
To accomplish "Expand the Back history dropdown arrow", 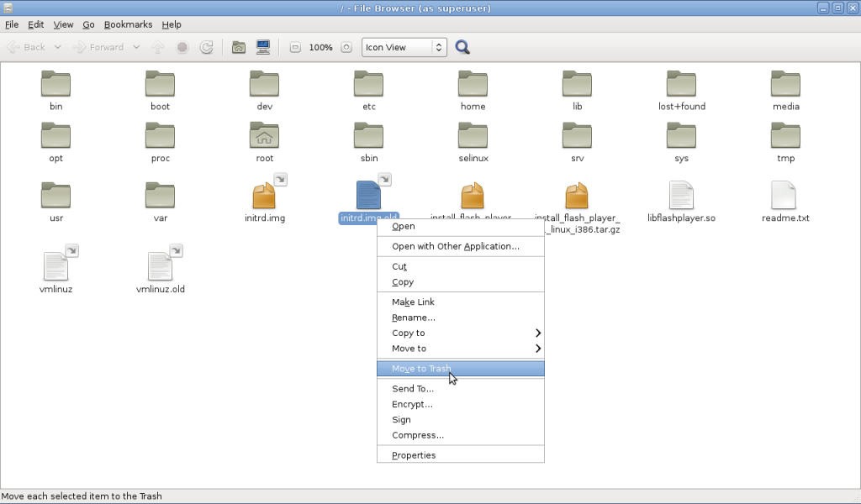I will click(x=58, y=47).
